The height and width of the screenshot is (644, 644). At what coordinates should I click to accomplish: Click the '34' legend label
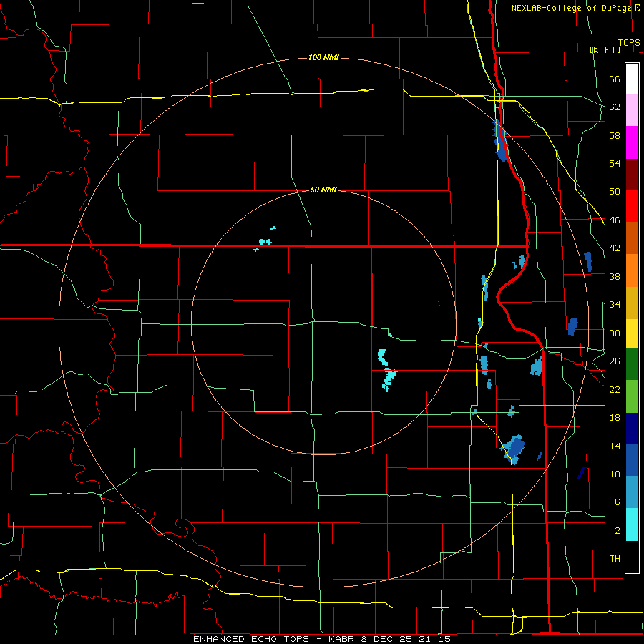(615, 305)
